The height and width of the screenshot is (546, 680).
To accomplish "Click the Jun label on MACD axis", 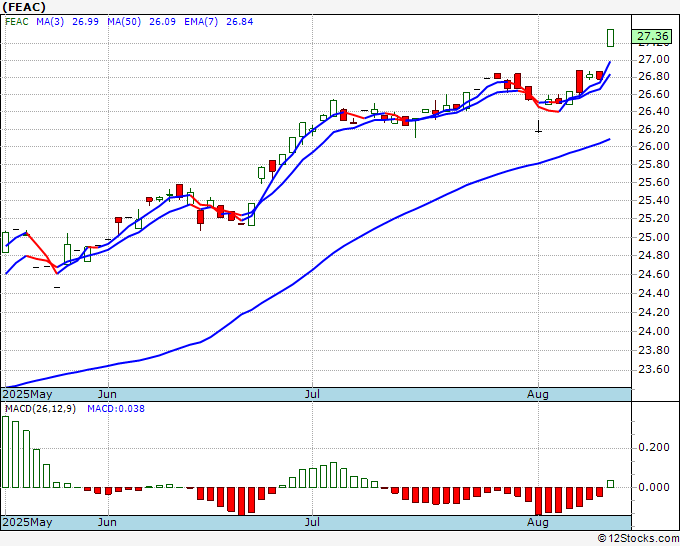I will point(107,522).
